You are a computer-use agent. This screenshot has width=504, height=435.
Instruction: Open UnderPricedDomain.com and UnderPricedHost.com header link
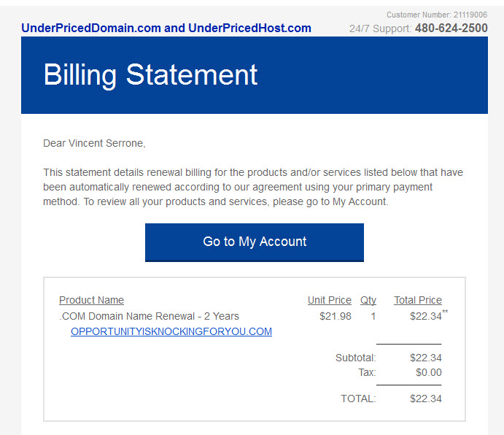click(166, 28)
